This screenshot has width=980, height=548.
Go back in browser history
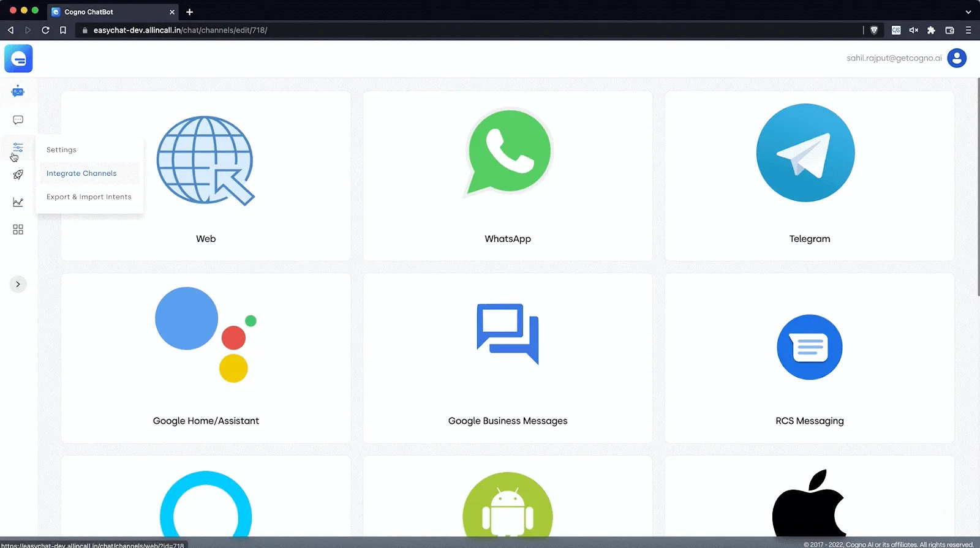(10, 30)
